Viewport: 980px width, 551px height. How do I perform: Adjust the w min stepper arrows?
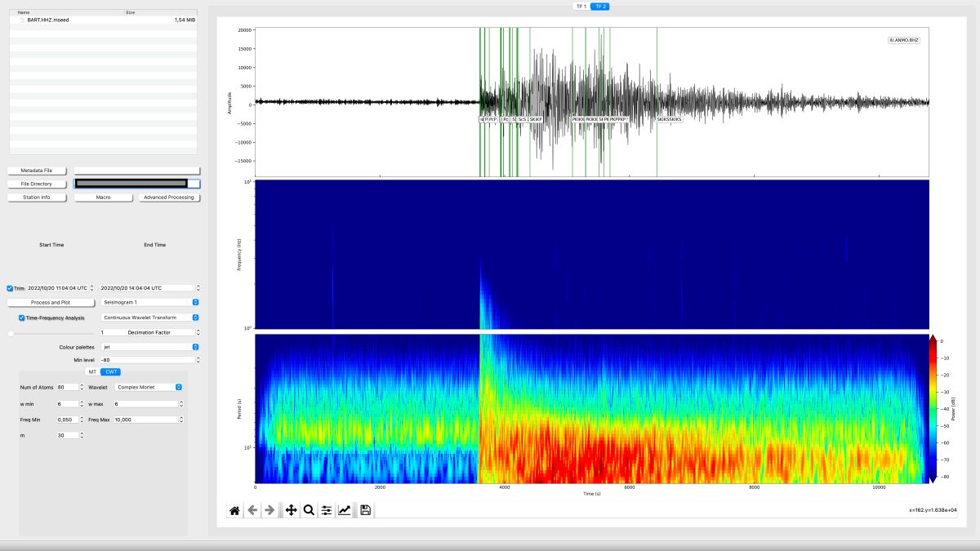pyautogui.click(x=81, y=403)
